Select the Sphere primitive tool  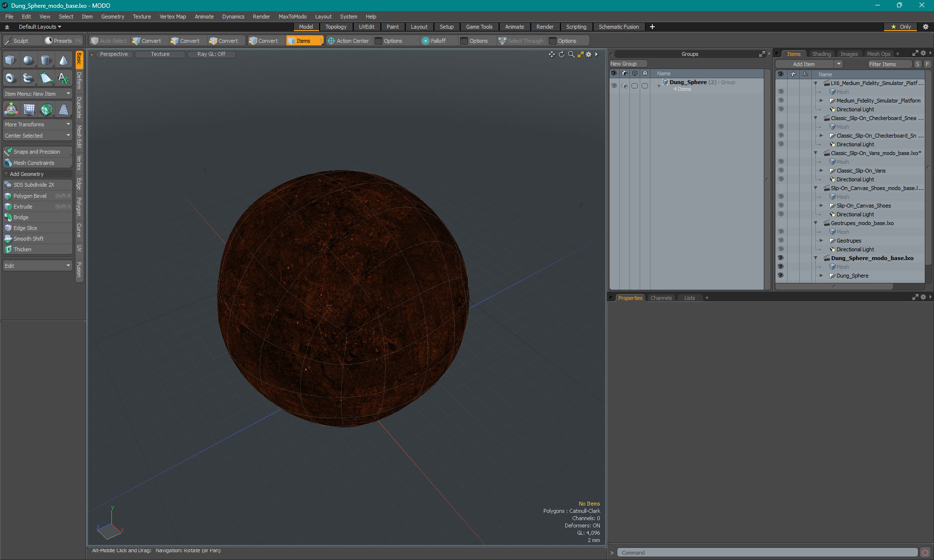(28, 60)
